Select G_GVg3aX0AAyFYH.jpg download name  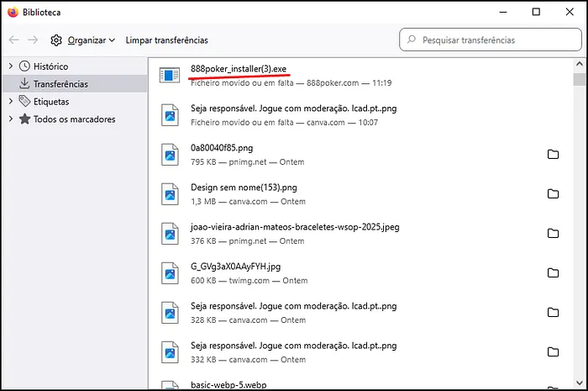click(235, 267)
